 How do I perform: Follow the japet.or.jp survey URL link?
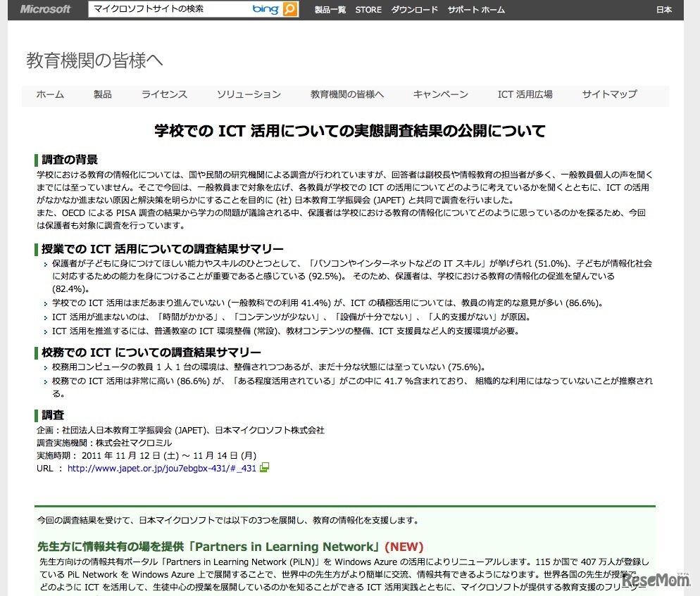(161, 468)
